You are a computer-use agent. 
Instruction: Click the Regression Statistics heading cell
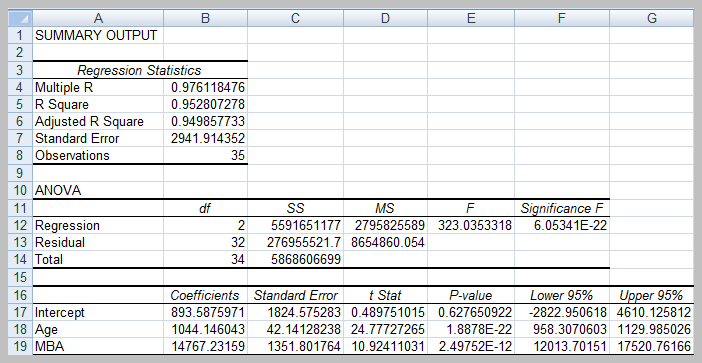click(140, 70)
